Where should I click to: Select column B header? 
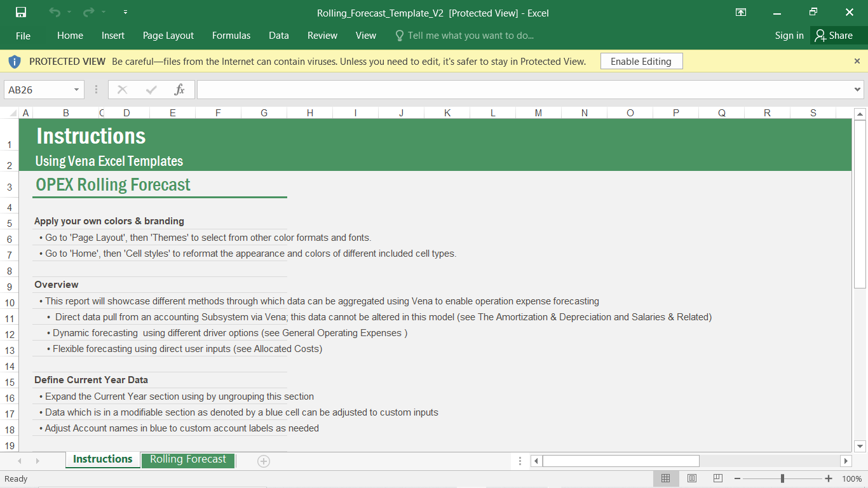[66, 113]
